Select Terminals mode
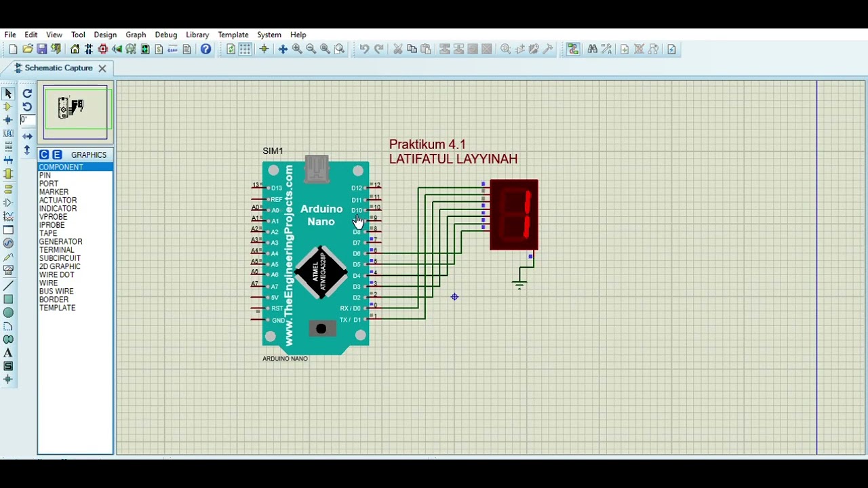The width and height of the screenshot is (868, 488). (x=8, y=188)
